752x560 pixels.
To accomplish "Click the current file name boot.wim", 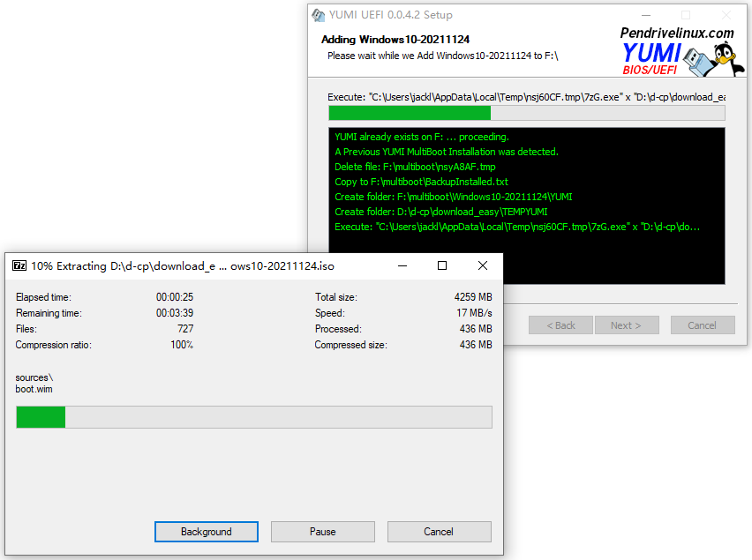I will (x=34, y=389).
